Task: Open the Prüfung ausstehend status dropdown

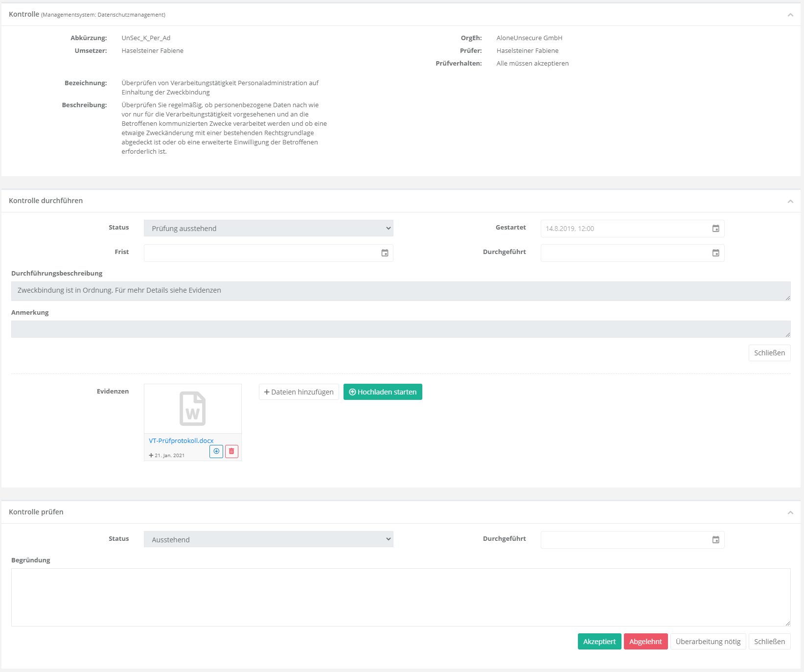Action: click(268, 229)
